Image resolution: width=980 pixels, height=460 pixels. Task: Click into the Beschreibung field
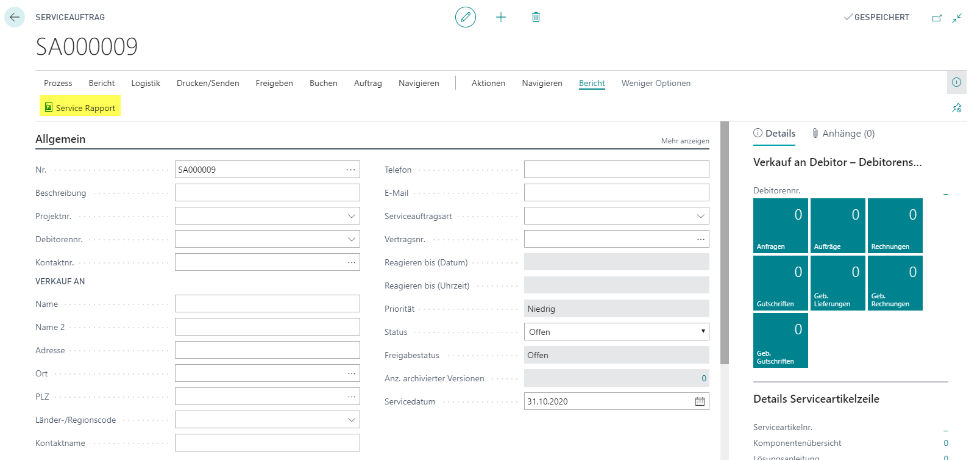click(x=267, y=193)
